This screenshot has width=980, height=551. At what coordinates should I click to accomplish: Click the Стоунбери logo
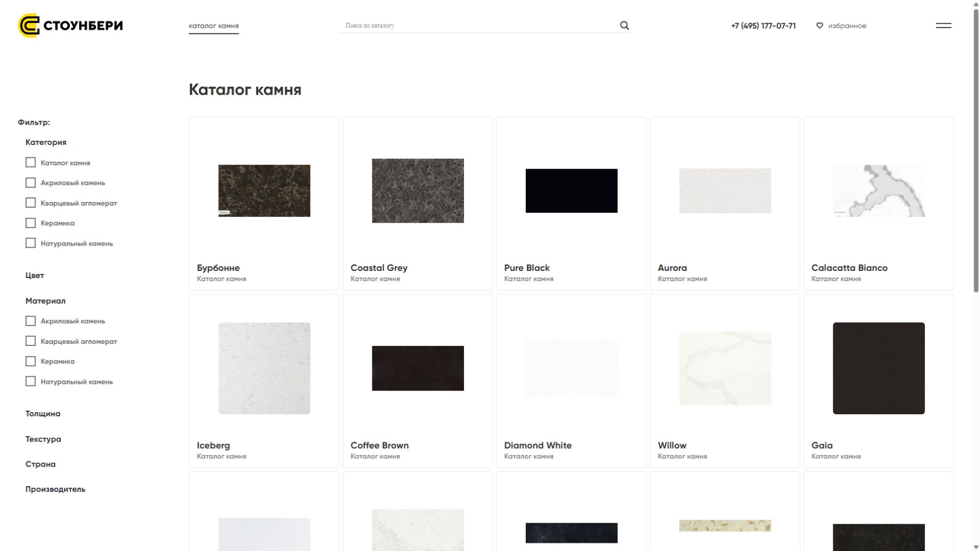(70, 26)
